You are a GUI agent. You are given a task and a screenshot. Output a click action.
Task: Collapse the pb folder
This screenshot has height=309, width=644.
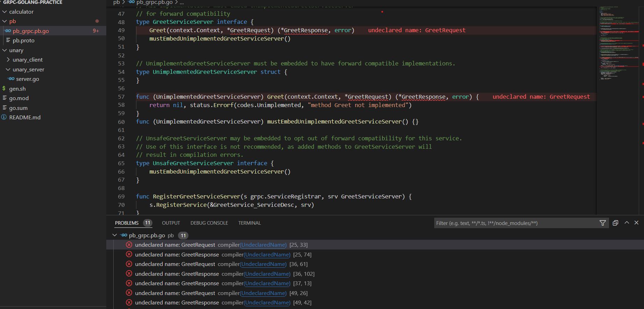5,21
